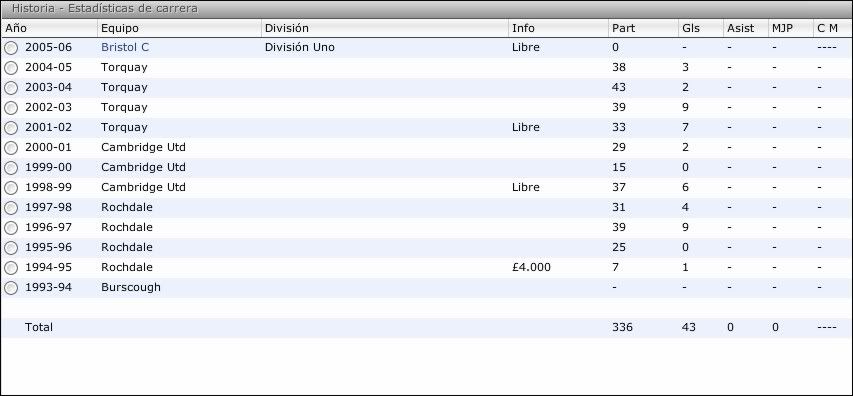Select the 1995-96 season radio button
Image resolution: width=853 pixels, height=396 pixels.
[x=11, y=248]
